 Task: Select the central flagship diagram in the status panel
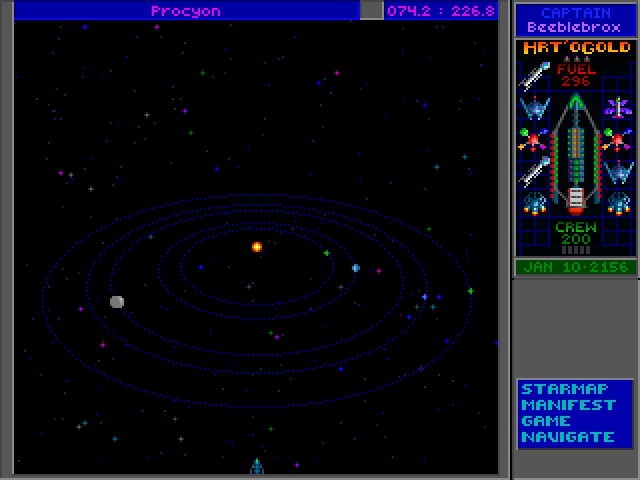tap(576, 154)
